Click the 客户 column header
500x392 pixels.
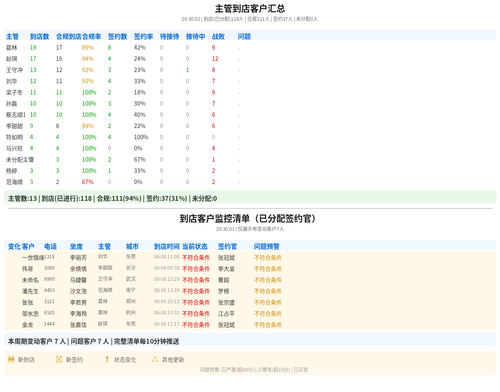pyautogui.click(x=28, y=246)
